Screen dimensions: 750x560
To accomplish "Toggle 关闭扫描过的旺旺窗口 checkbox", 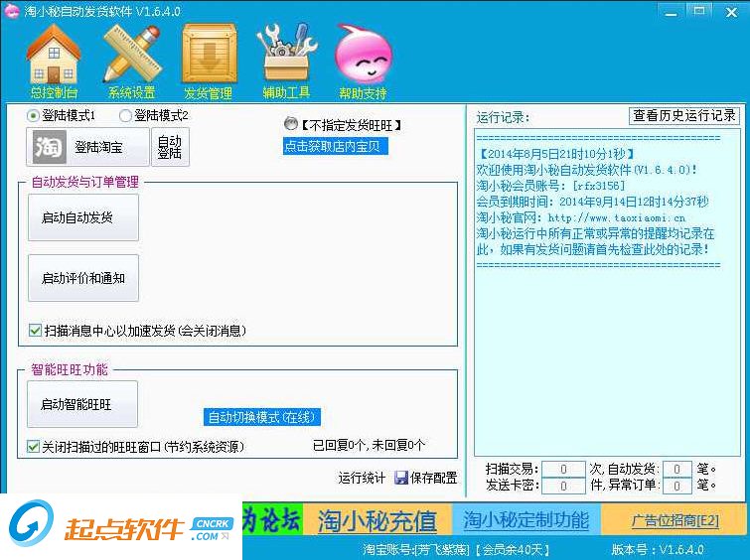I will (x=33, y=447).
